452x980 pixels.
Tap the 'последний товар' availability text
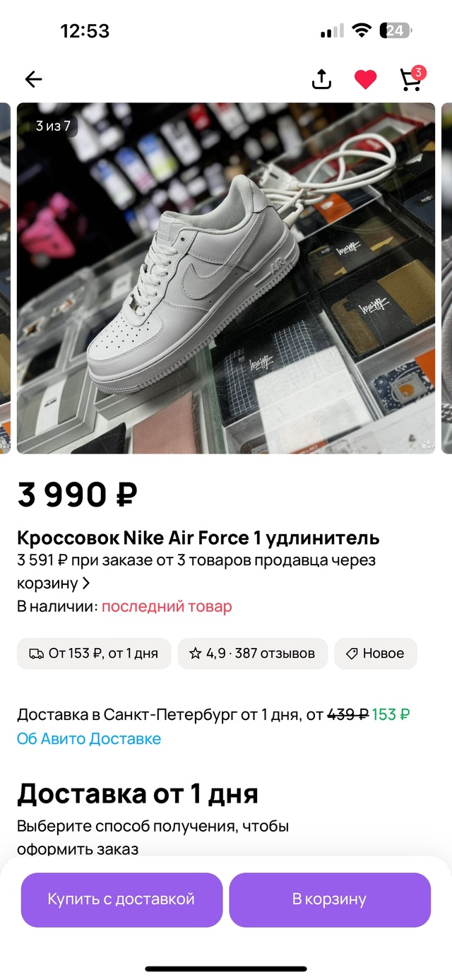click(x=167, y=606)
